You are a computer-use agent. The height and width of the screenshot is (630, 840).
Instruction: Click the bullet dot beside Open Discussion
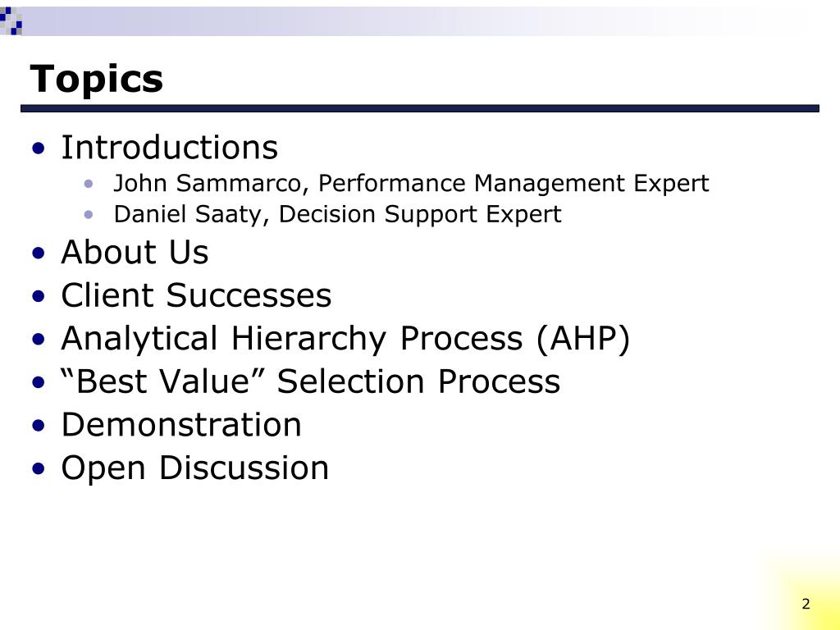tap(39, 469)
